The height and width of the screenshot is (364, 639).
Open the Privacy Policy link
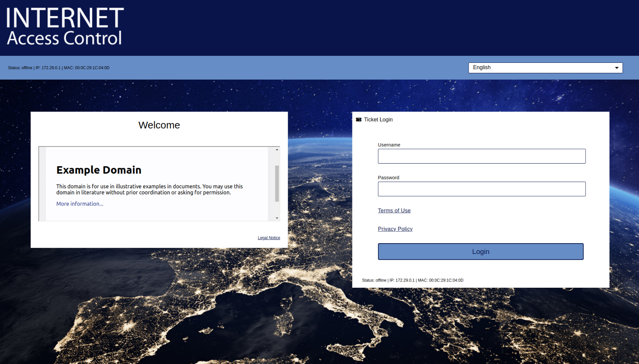click(x=395, y=229)
